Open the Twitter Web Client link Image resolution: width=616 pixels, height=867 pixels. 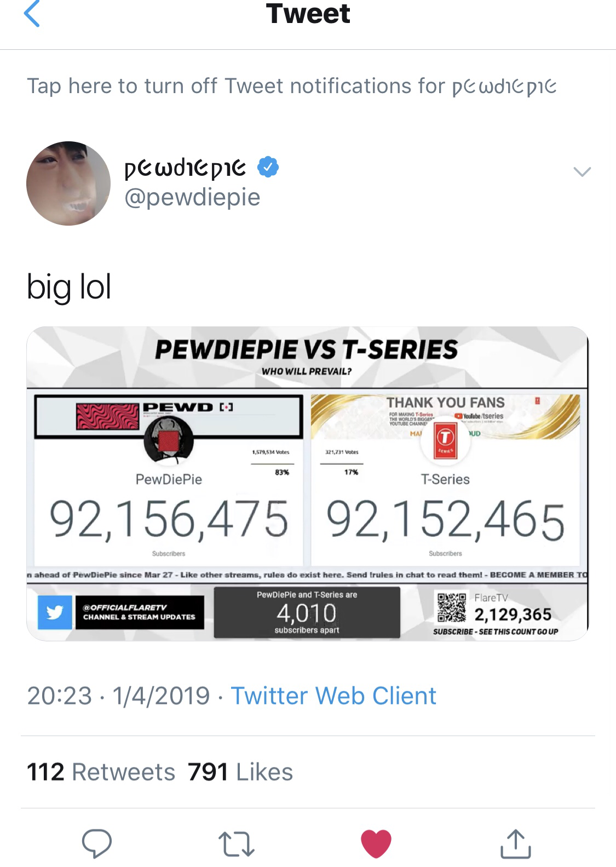tap(333, 696)
